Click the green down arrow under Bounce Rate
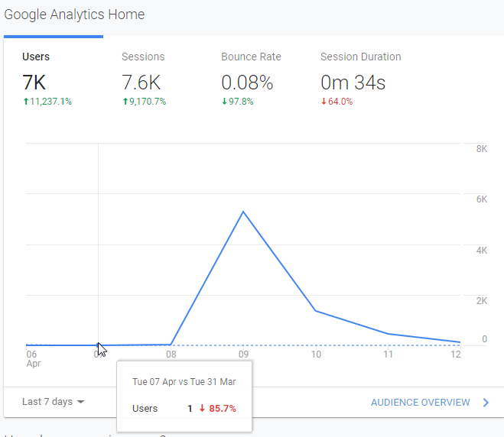 point(224,102)
